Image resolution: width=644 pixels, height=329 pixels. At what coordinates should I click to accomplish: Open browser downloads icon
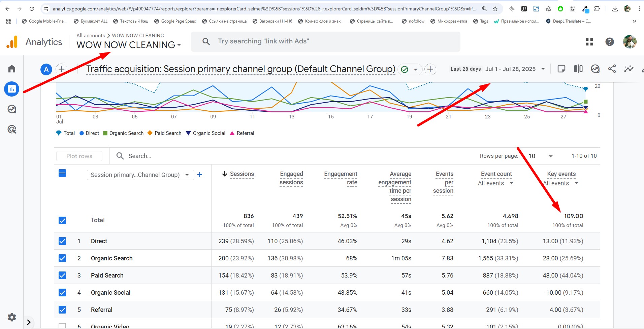615,9
